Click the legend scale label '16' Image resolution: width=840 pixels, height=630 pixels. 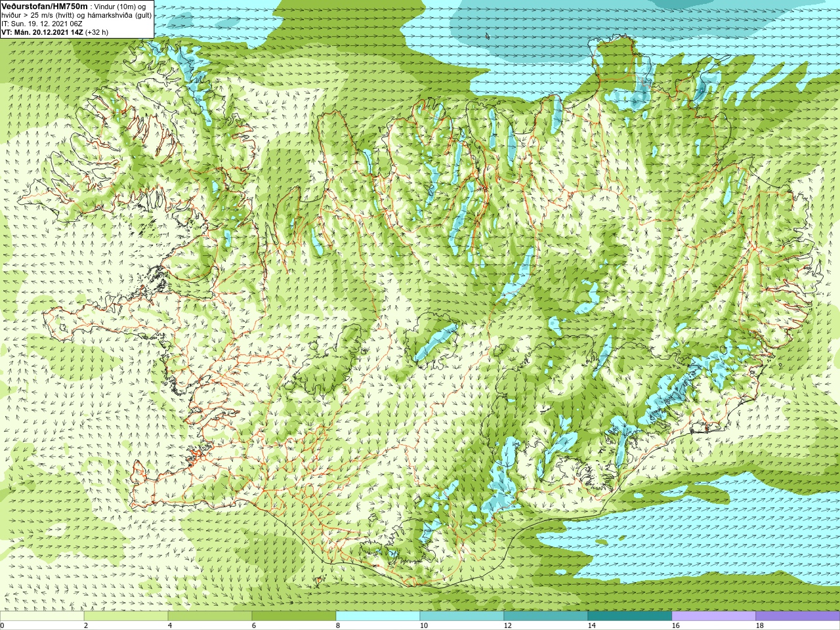tap(676, 625)
